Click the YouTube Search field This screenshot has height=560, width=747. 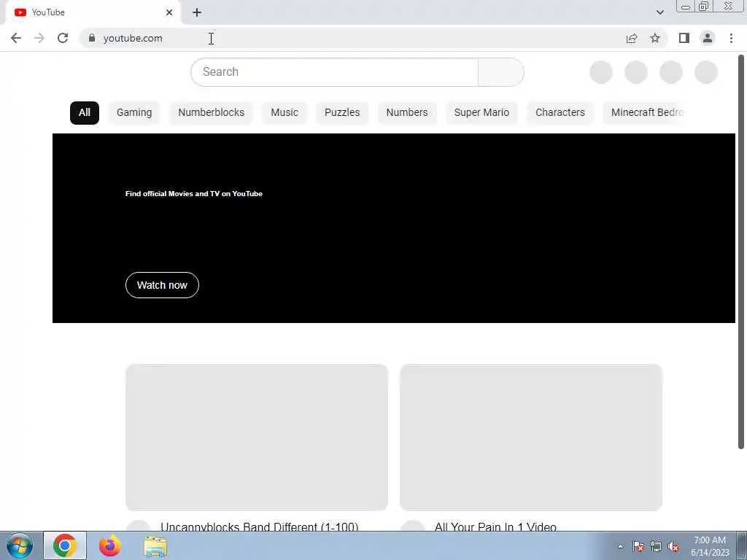(334, 72)
